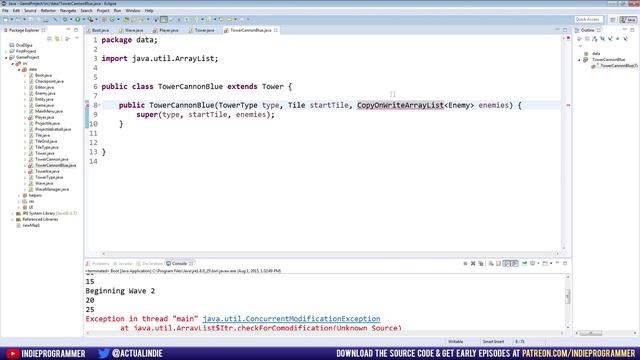Image resolution: width=640 pixels, height=360 pixels.
Task: Click CopyOnWriteArrayList in the constructor signature
Action: coord(400,105)
